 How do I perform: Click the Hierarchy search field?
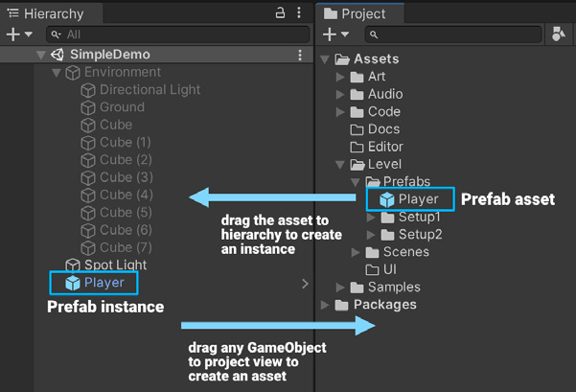tap(178, 35)
